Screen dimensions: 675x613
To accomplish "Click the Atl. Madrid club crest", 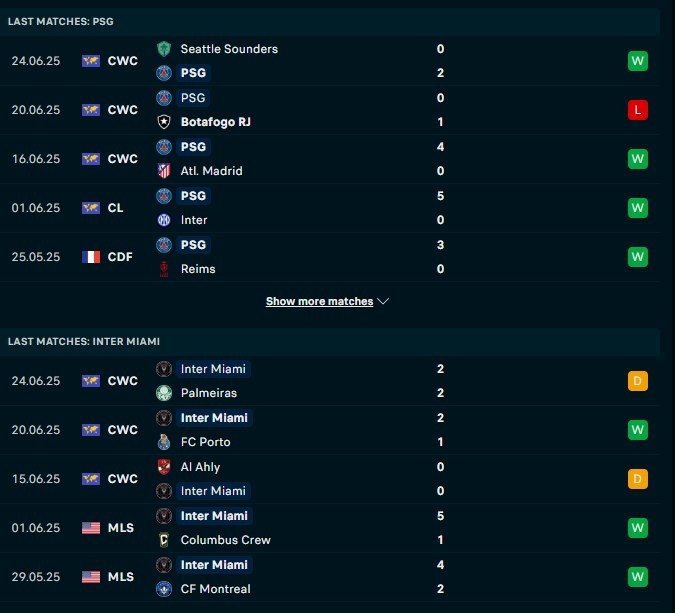I will click(x=164, y=171).
